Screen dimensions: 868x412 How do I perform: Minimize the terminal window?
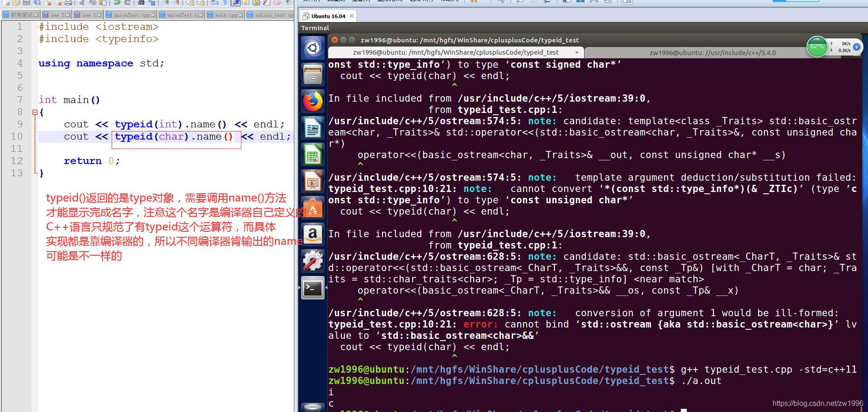pyautogui.click(x=343, y=40)
